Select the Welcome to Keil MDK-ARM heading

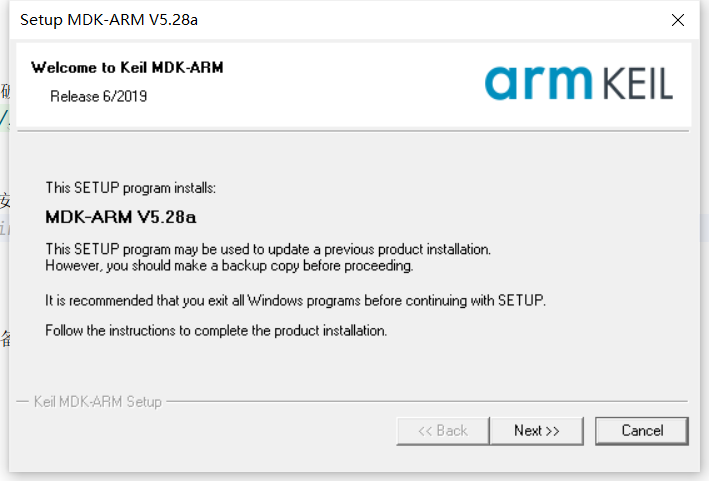[127, 68]
